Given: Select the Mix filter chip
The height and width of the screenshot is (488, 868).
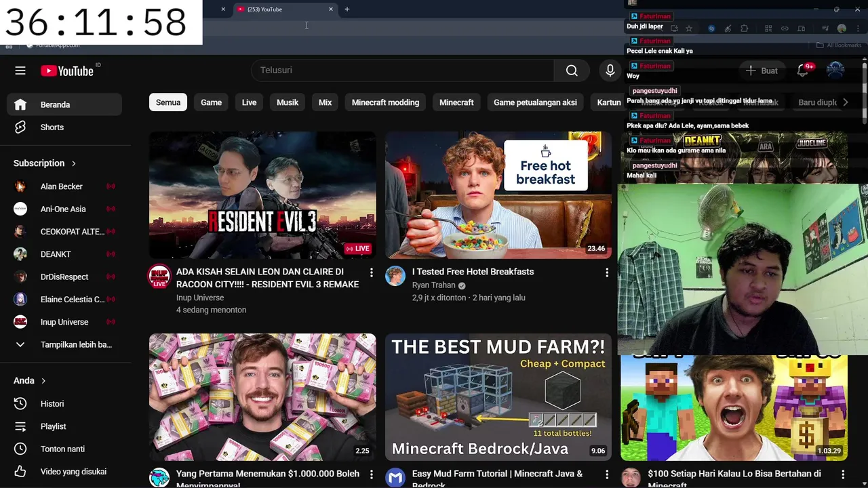Looking at the screenshot, I should pos(325,102).
